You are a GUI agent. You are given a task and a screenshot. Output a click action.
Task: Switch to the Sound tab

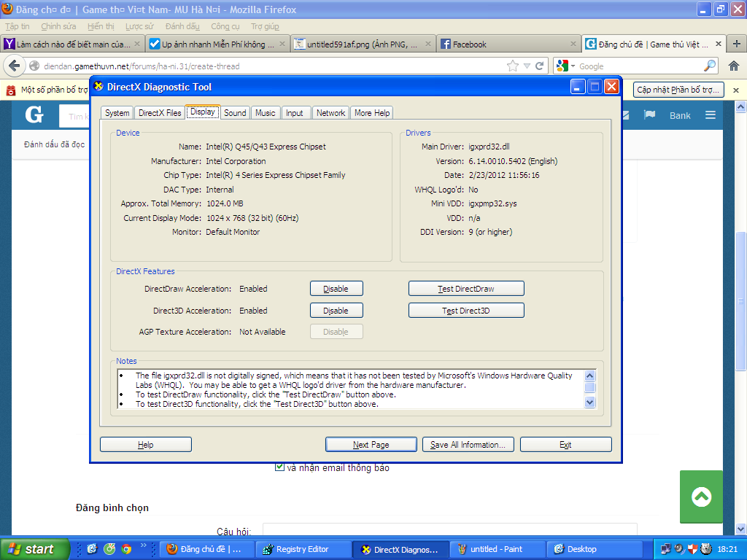235,113
